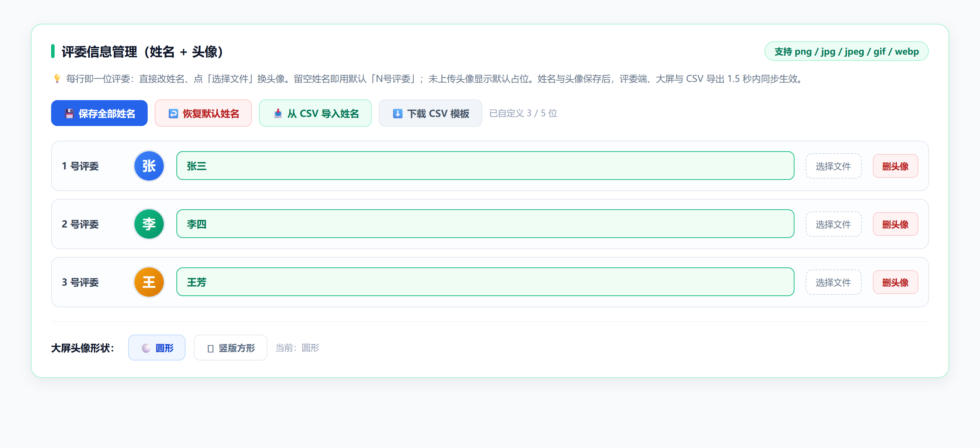Focus the name field containing 张三
Image resolution: width=980 pixels, height=448 pixels.
[485, 166]
